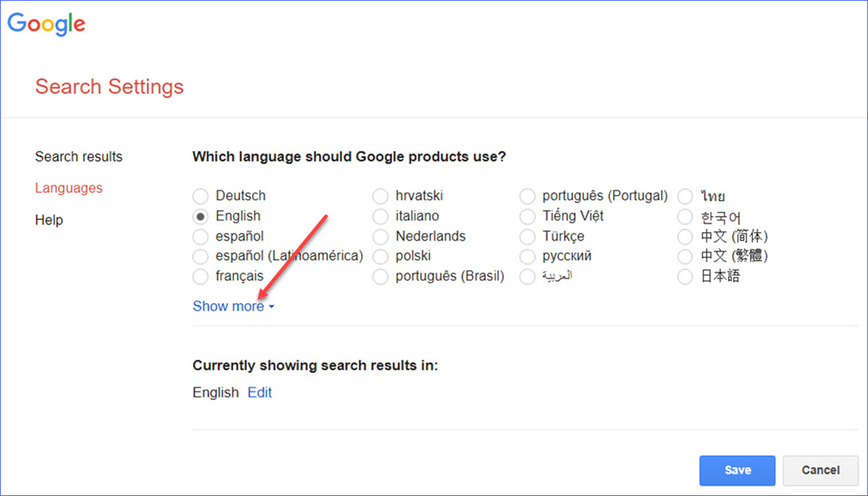868x496 pixels.
Task: Select português (Brasil) option
Action: [380, 277]
